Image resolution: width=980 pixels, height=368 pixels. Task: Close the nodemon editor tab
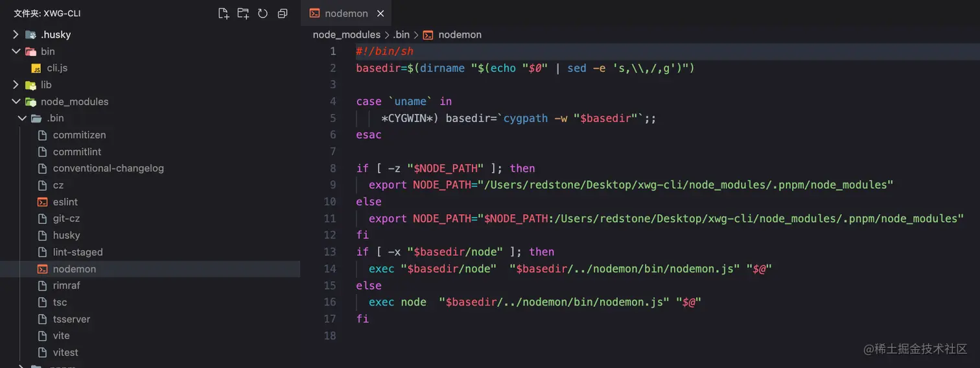coord(380,14)
